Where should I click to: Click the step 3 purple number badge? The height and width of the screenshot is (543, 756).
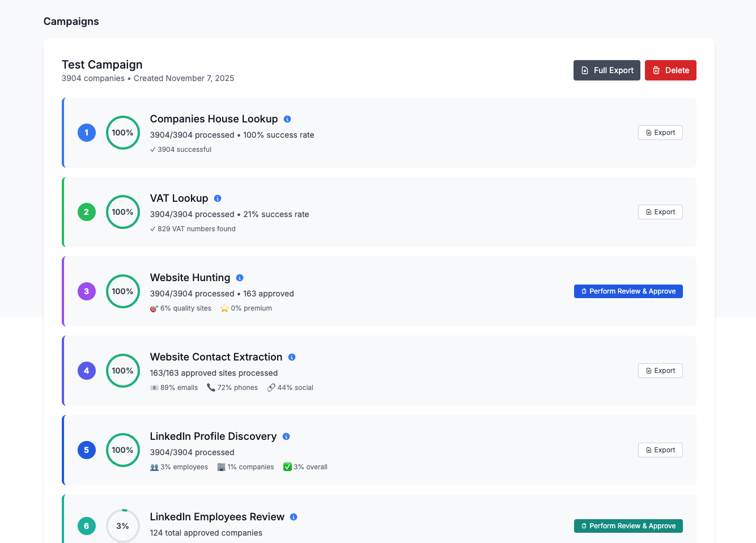[x=87, y=291]
